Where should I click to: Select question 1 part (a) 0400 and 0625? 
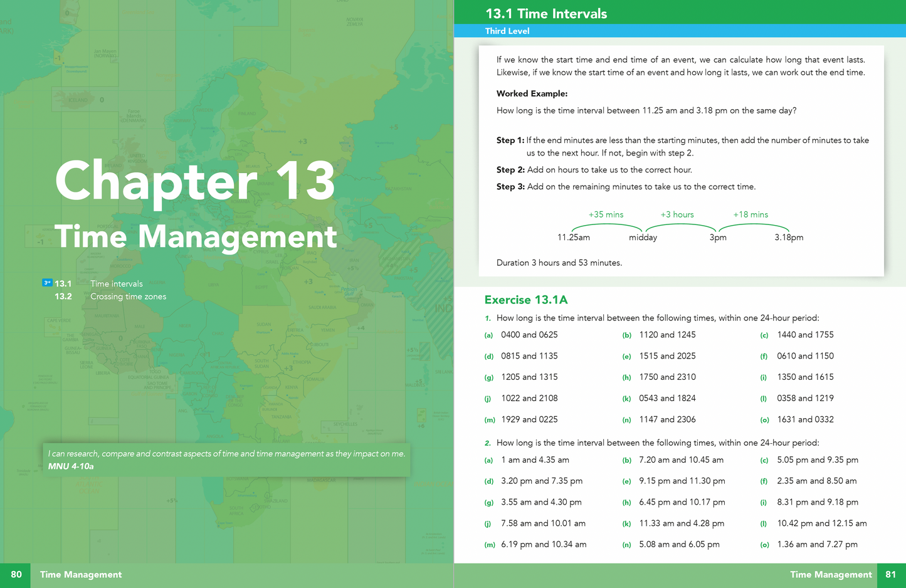click(529, 335)
